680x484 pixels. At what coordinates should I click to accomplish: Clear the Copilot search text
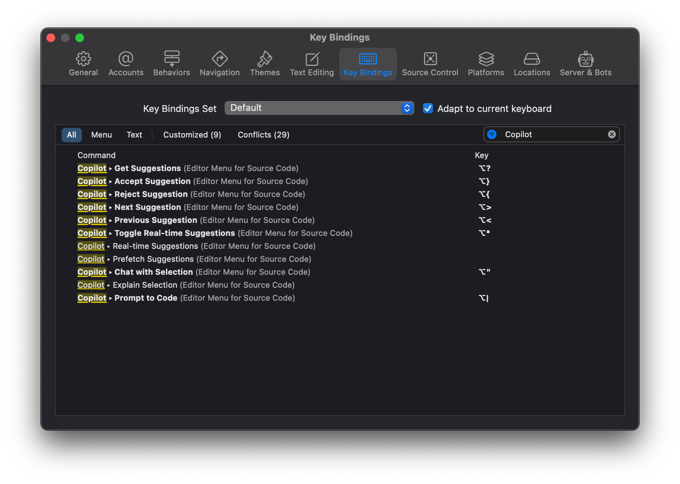coord(611,134)
